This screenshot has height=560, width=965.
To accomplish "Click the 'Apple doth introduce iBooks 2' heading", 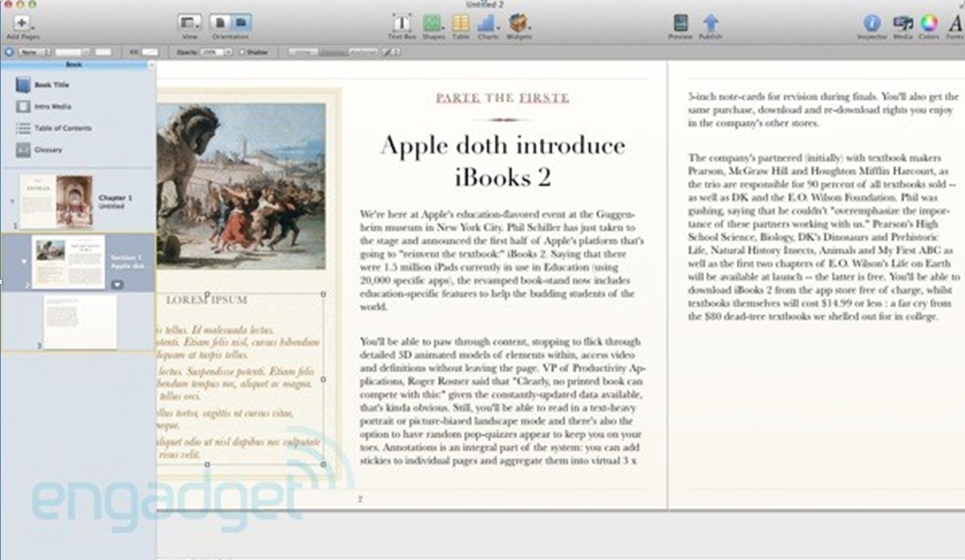I will (503, 160).
